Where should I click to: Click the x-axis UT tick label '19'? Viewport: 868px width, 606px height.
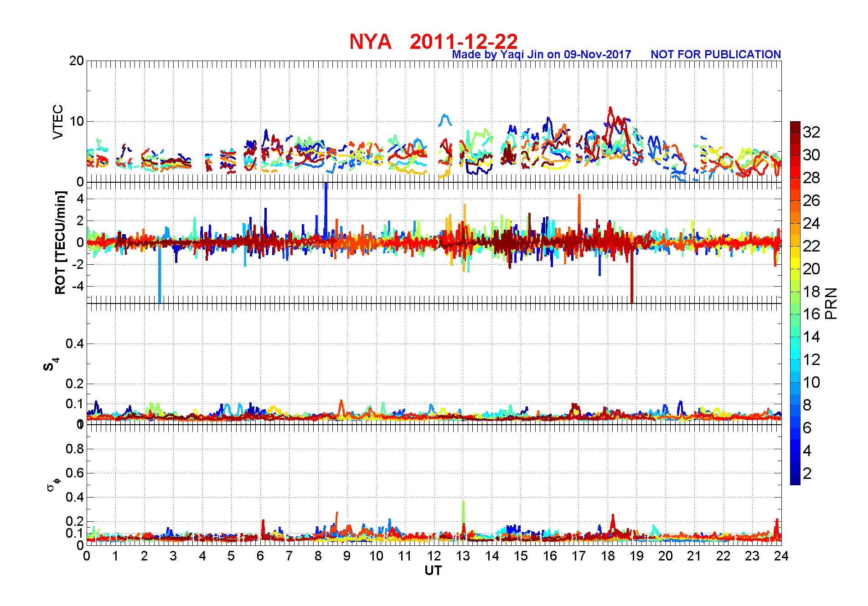[x=636, y=556]
